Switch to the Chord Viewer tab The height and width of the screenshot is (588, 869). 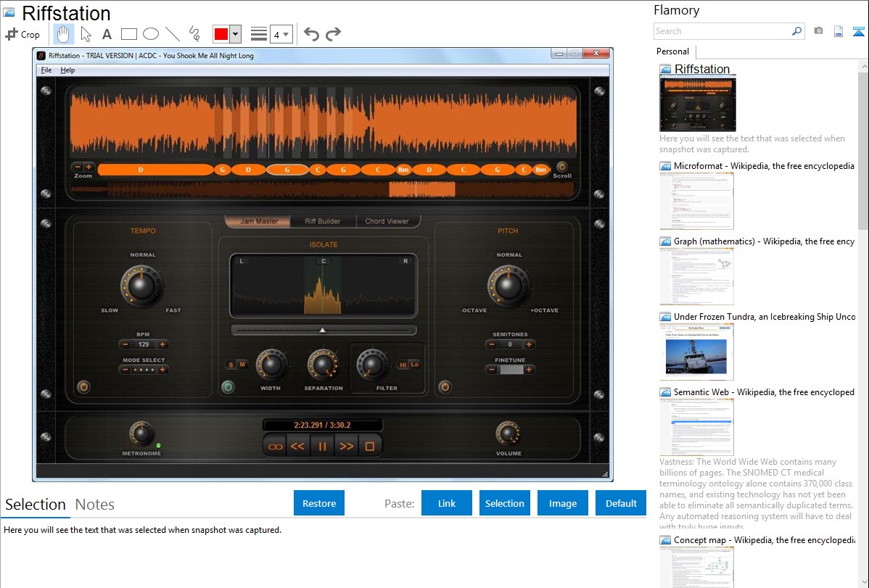[387, 221]
